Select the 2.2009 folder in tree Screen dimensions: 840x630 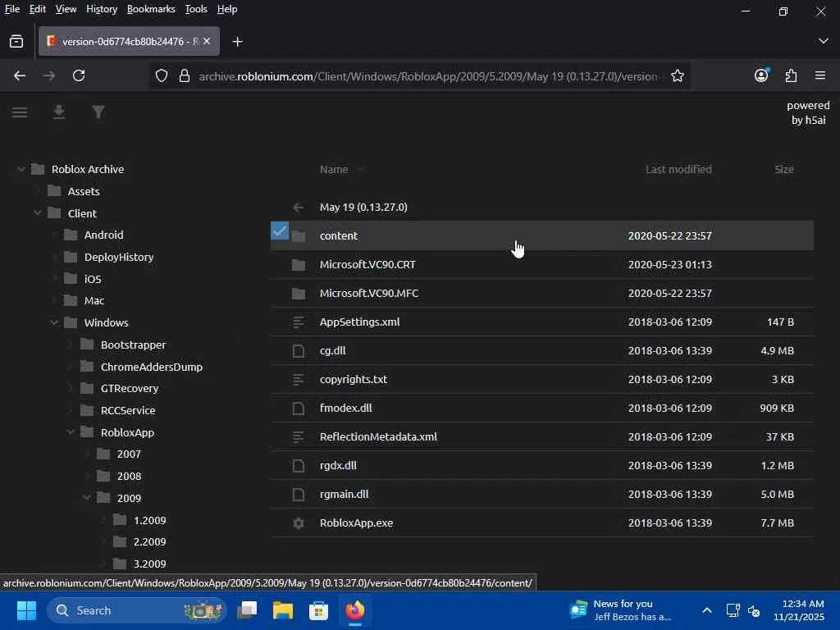click(149, 541)
